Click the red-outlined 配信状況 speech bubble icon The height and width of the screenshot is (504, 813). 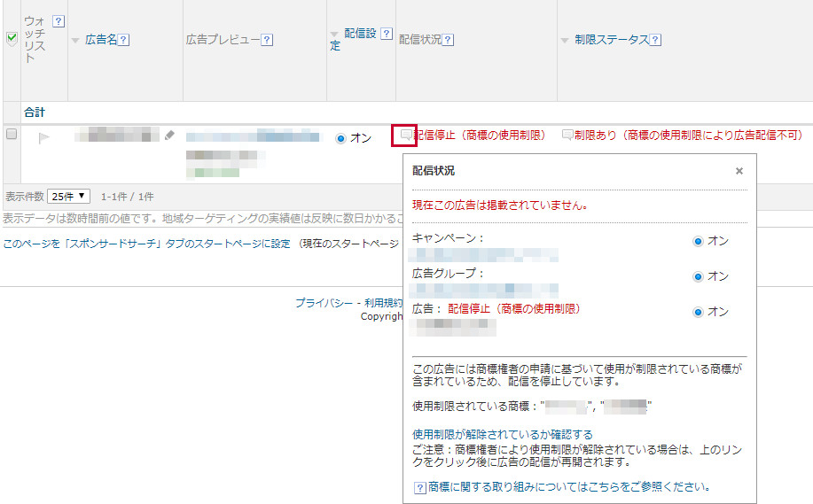click(404, 136)
